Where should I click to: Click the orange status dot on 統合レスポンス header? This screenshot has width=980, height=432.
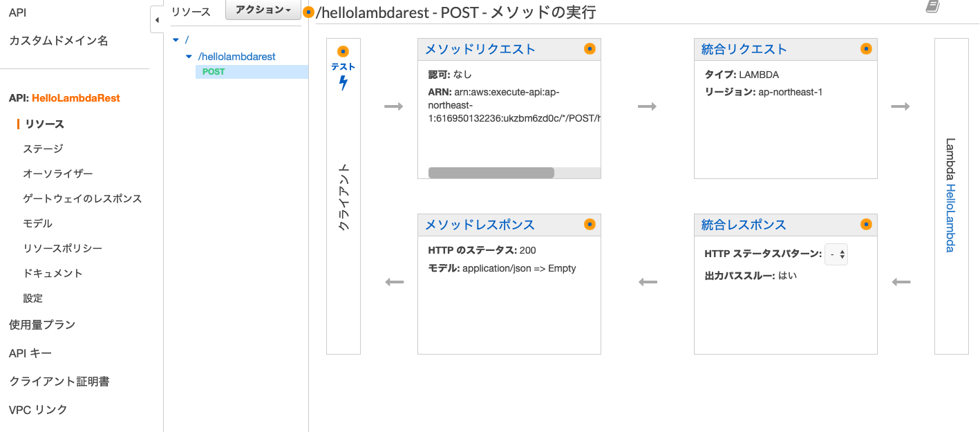click(867, 224)
